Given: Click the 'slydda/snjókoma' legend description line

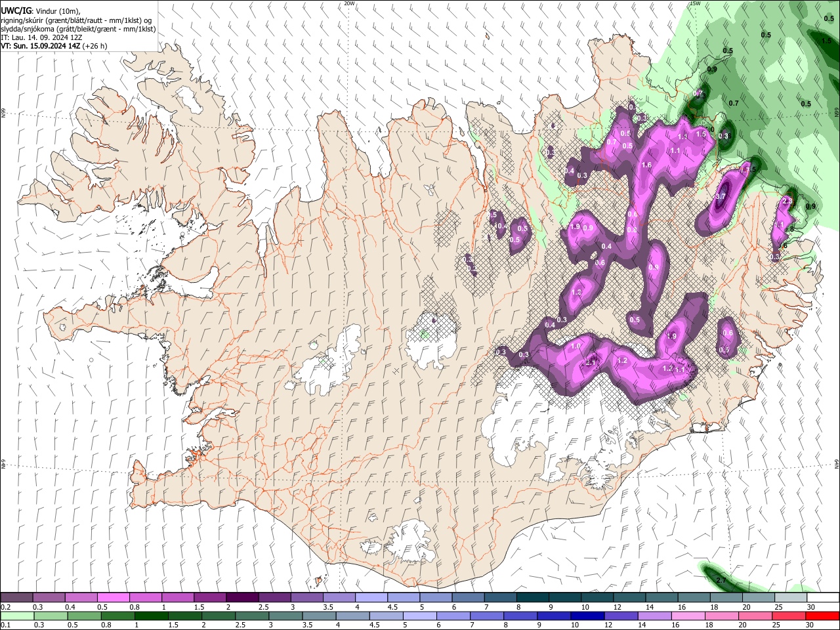Looking at the screenshot, I should (x=78, y=29).
